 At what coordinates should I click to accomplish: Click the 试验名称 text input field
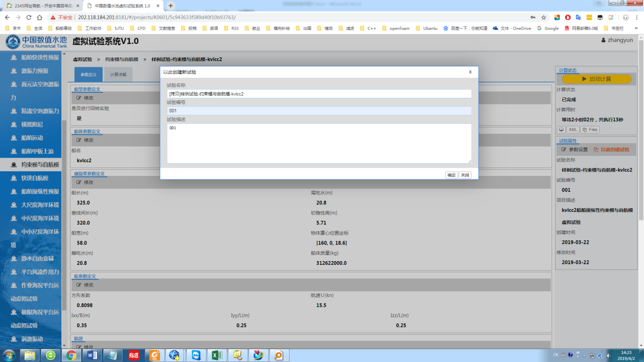(x=319, y=94)
